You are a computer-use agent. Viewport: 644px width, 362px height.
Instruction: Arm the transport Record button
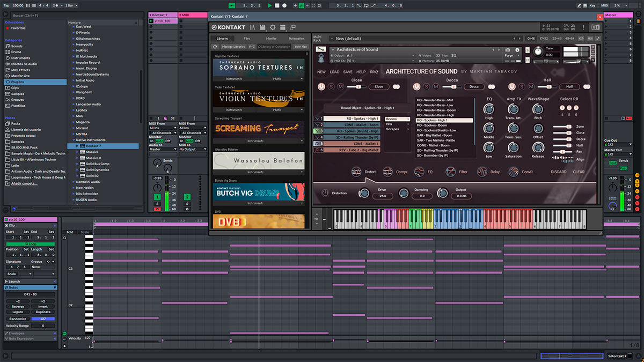[284, 5]
